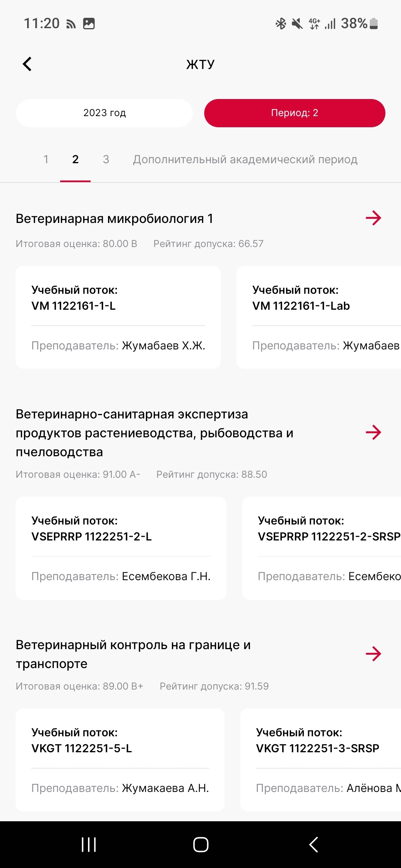
Task: Open the VM 1122161-1-Lab stream card
Action: coord(319,317)
